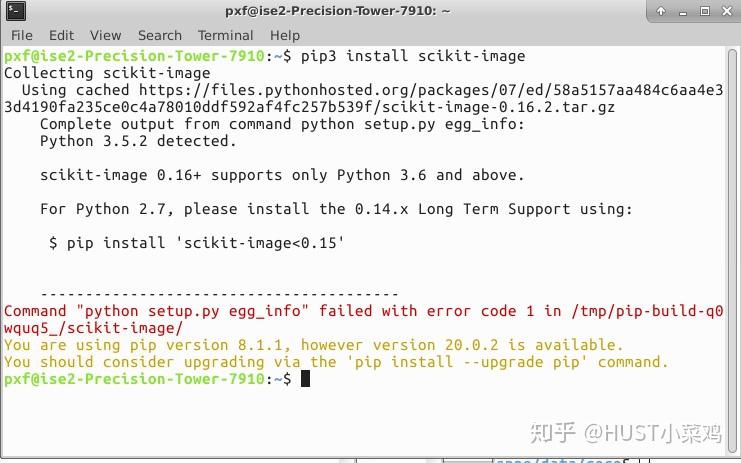The width and height of the screenshot is (741, 463).
Task: Open the Edit menu
Action: [61, 35]
